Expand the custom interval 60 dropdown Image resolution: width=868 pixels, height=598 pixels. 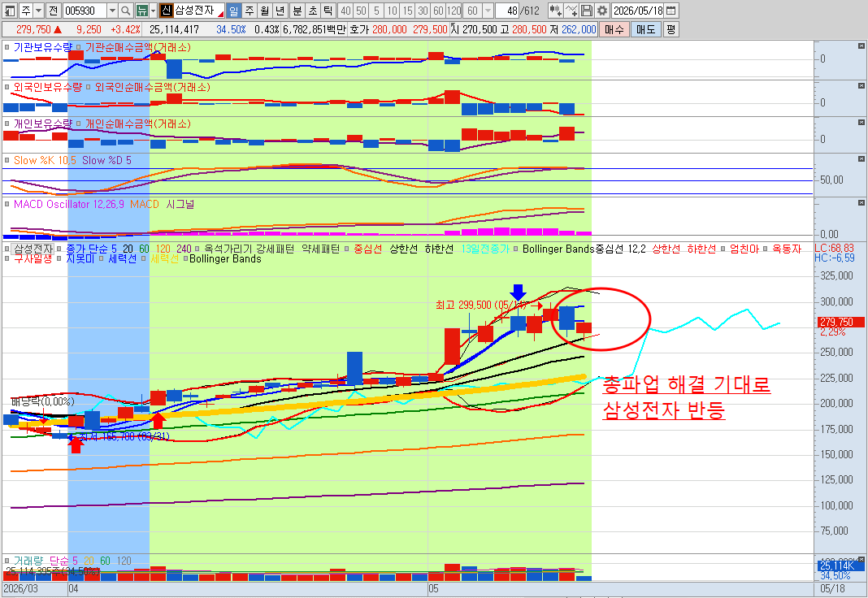(x=487, y=11)
